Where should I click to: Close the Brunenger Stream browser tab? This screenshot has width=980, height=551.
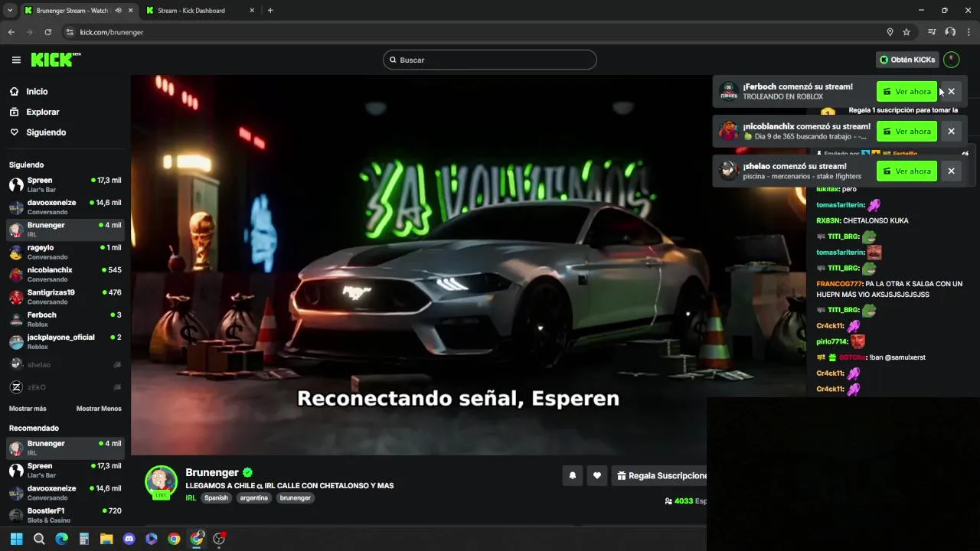coord(130,11)
